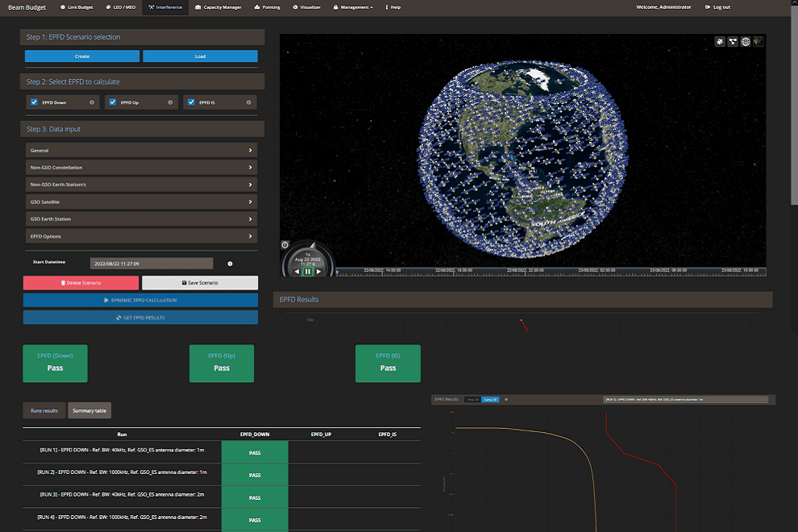
Task: Click the info icon next to Start Datetime
Action: coord(230,264)
